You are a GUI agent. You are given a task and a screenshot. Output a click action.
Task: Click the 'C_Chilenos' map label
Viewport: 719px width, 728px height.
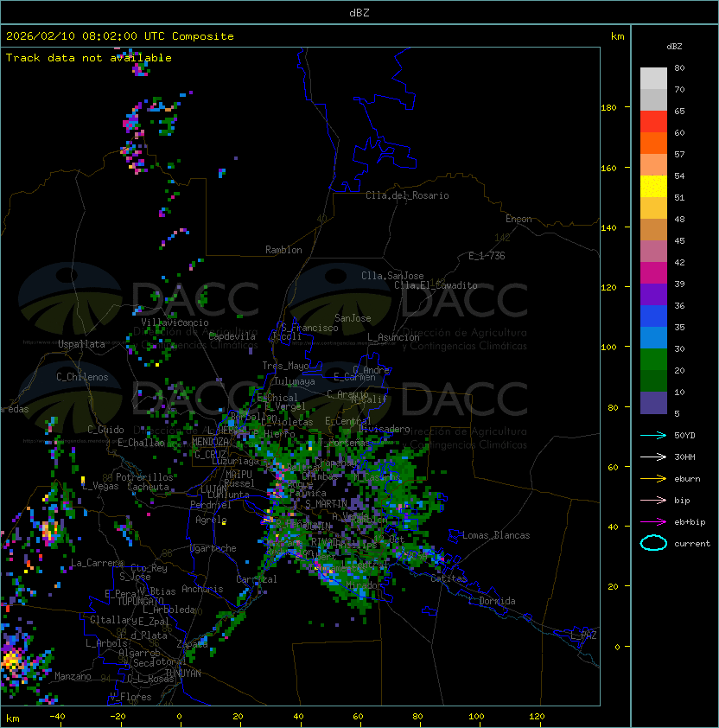pyautogui.click(x=82, y=377)
